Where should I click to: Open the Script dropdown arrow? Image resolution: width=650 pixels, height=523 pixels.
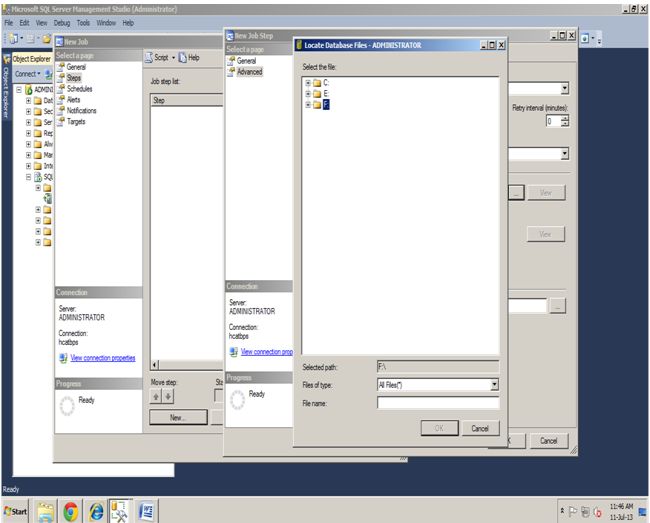pyautogui.click(x=173, y=58)
